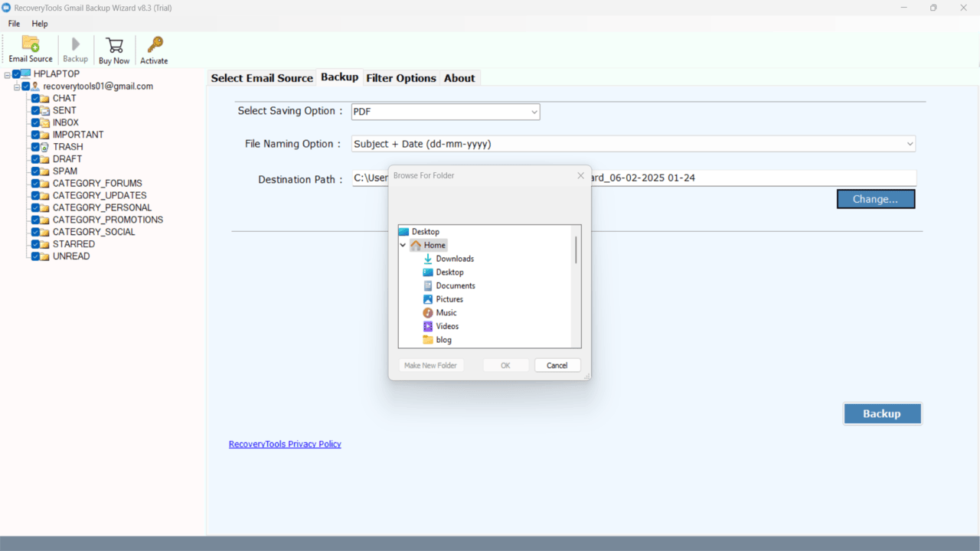
Task: Uncheck the HPLAPTOP checkbox
Action: tap(17, 74)
